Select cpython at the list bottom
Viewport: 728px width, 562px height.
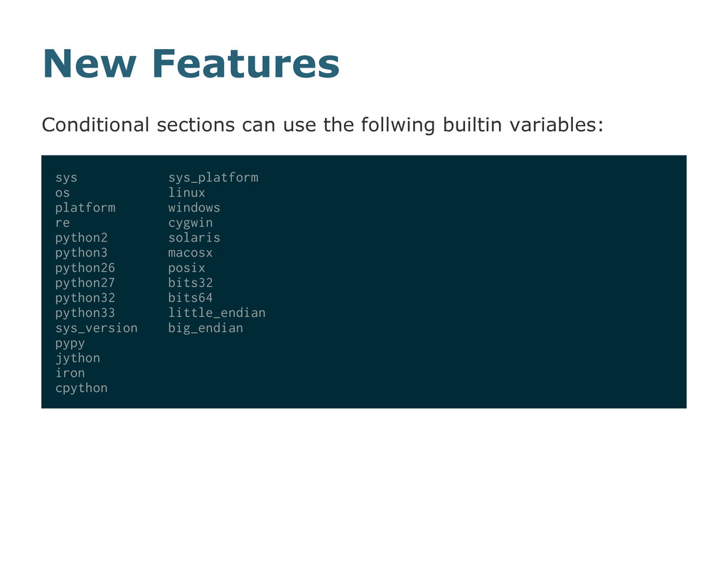(x=81, y=389)
